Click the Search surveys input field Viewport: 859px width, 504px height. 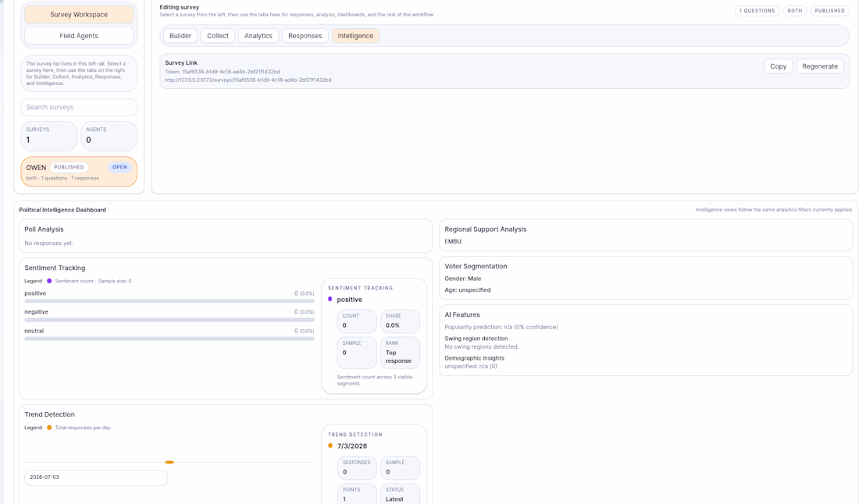tap(79, 107)
